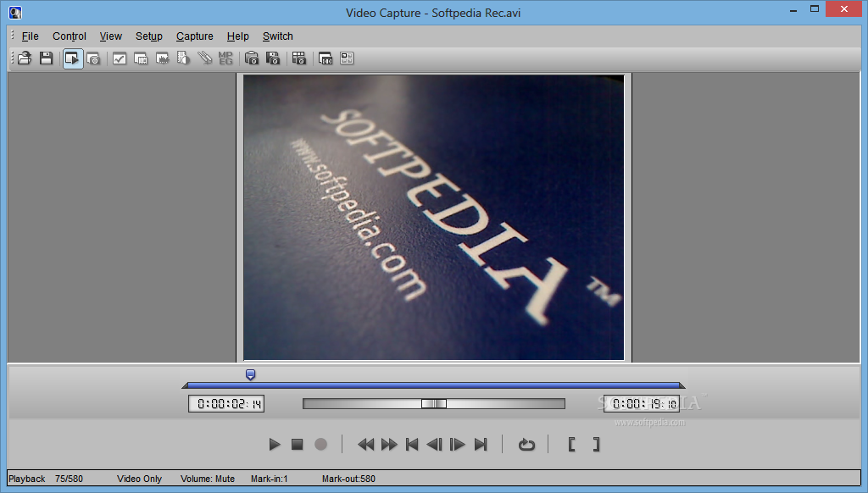Click the audio cable plugs toolbar icon
Image resolution: width=868 pixels, height=493 pixels.
click(205, 58)
